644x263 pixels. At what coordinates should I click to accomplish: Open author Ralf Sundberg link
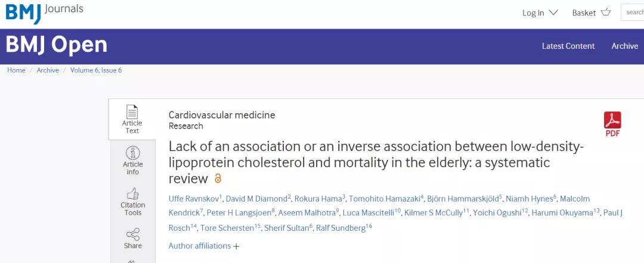[x=341, y=228]
